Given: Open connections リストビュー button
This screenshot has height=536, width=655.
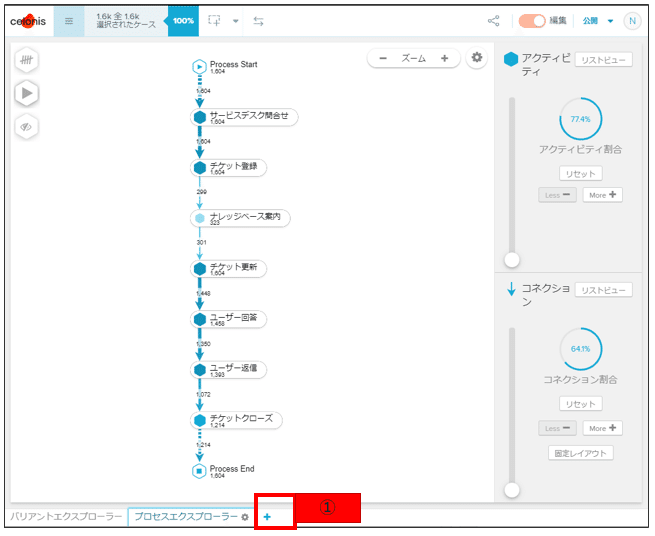Looking at the screenshot, I should click(x=603, y=290).
